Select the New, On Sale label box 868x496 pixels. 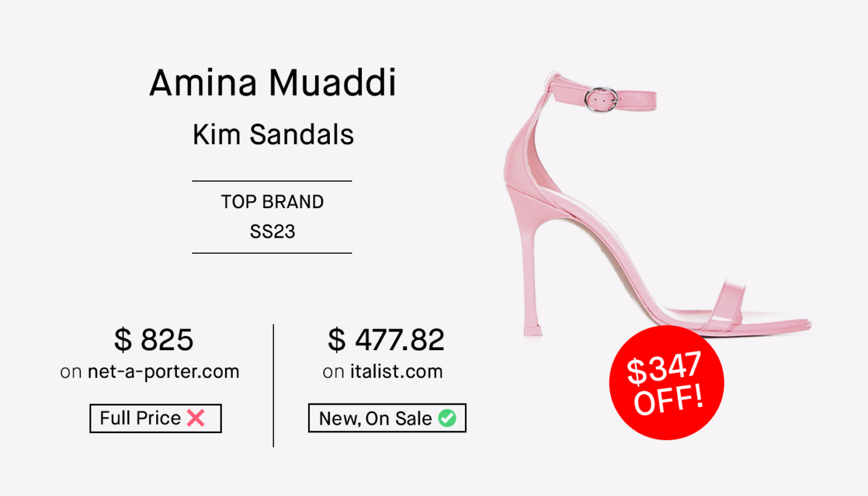point(387,418)
